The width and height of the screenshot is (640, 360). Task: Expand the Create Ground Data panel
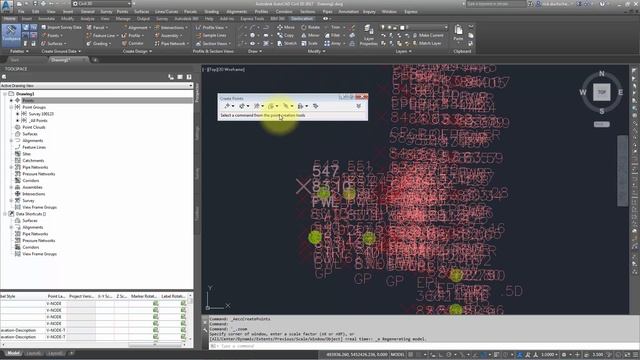61,51
